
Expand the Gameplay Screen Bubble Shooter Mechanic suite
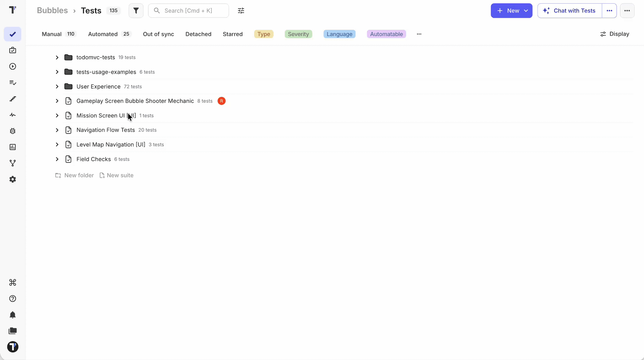click(x=57, y=101)
